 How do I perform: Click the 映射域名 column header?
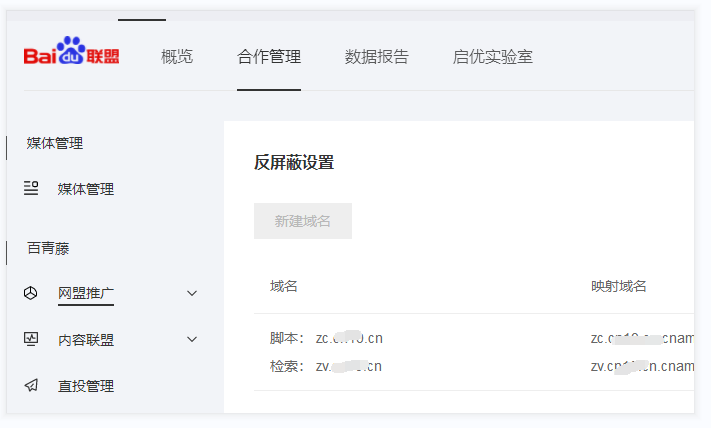tap(618, 286)
